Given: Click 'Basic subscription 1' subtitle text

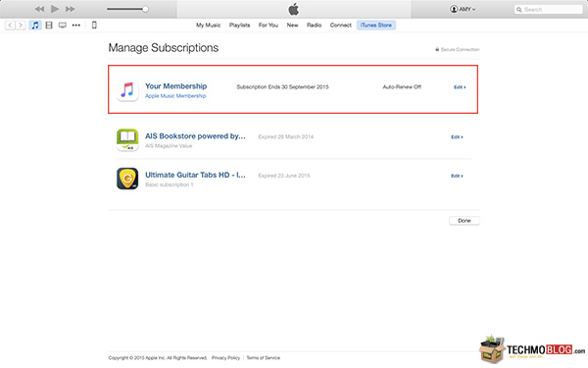Looking at the screenshot, I should (170, 184).
